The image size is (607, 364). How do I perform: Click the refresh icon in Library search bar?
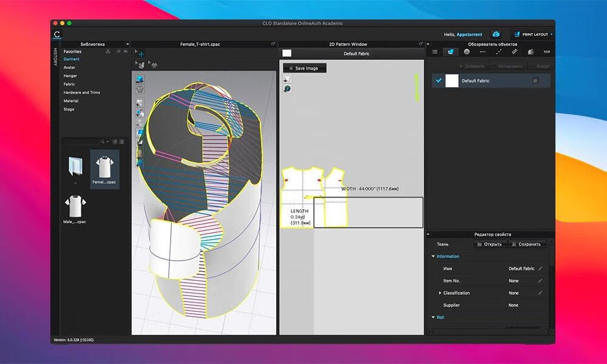pyautogui.click(x=115, y=141)
